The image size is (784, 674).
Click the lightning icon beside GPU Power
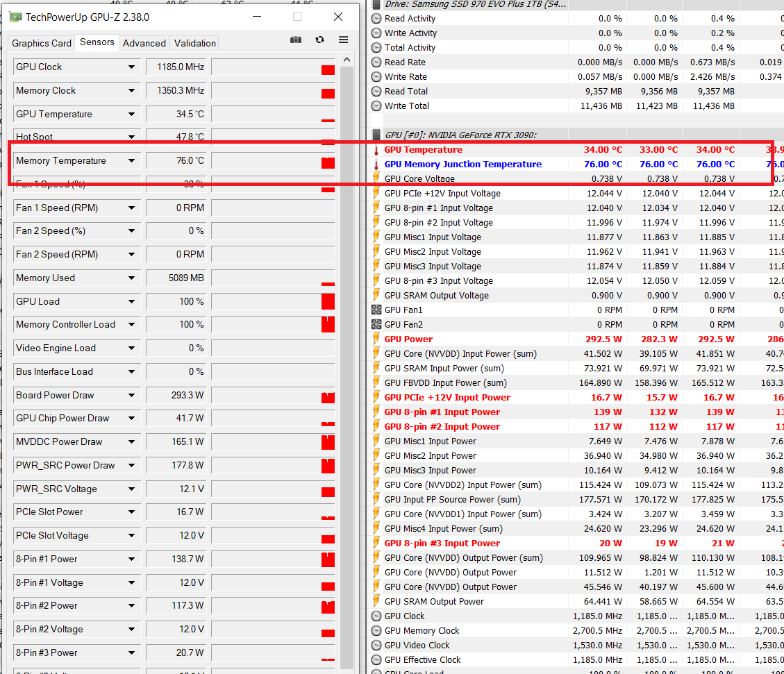point(376,339)
